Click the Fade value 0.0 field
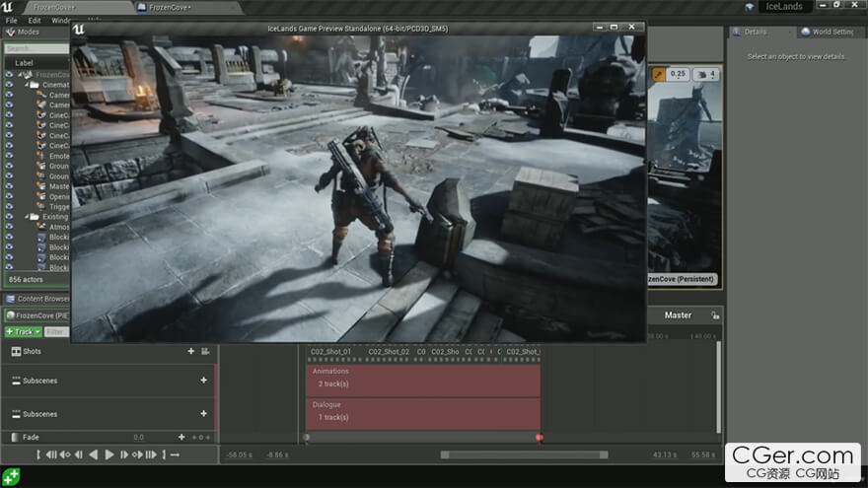 tap(138, 437)
